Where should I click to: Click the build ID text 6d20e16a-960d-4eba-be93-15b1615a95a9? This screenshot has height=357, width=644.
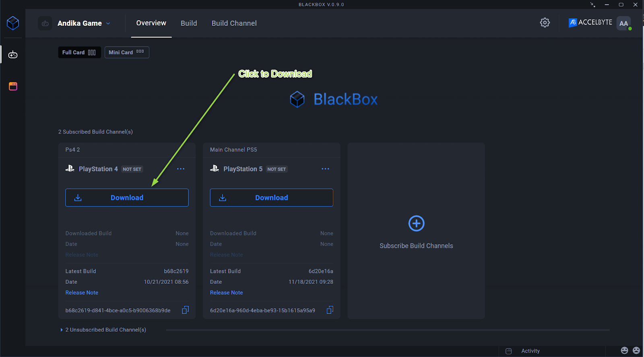pos(262,310)
